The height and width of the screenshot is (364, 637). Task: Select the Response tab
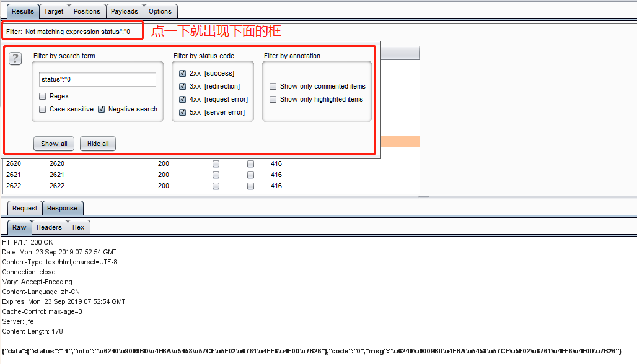pos(62,208)
